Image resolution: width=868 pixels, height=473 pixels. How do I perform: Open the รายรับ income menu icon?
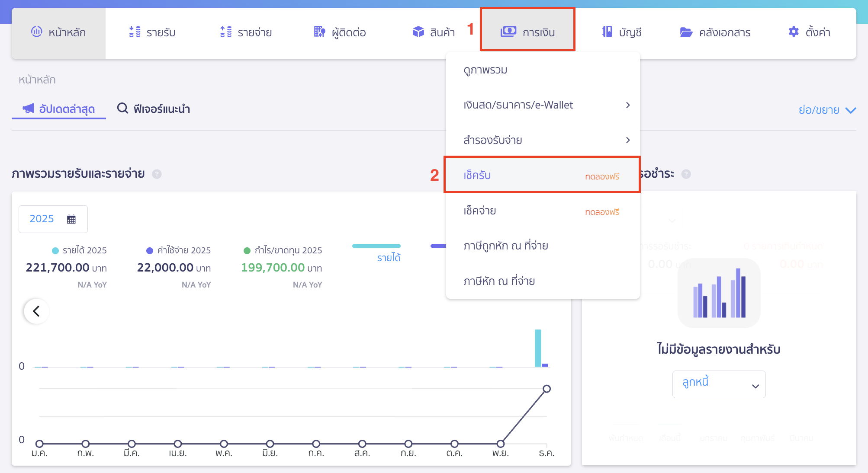[135, 32]
